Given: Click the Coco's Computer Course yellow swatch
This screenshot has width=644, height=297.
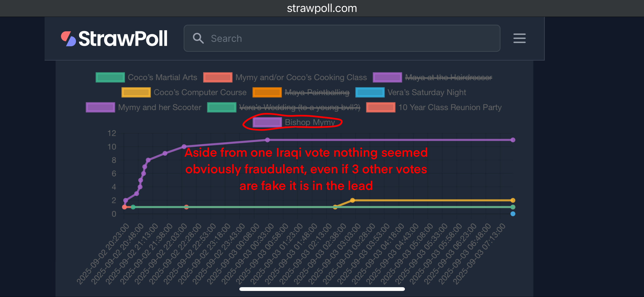Looking at the screenshot, I should point(136,92).
